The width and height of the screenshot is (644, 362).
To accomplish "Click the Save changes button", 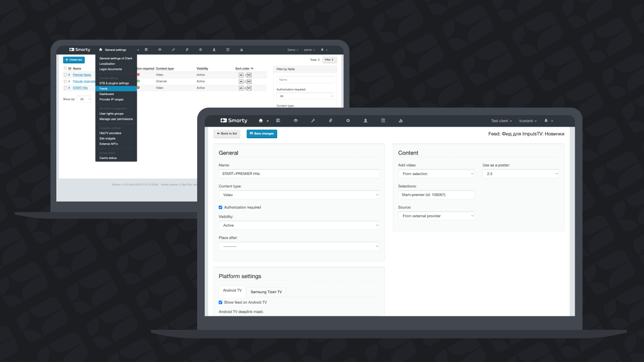I will click(262, 134).
